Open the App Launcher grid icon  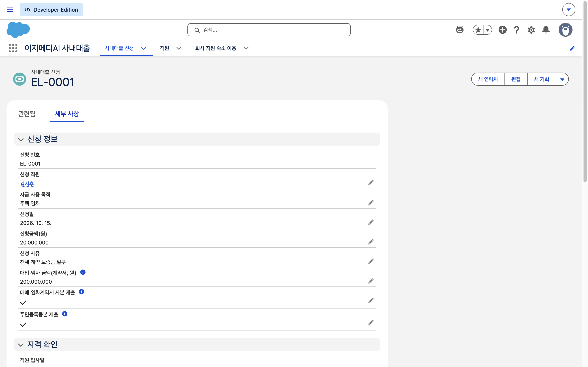(13, 48)
